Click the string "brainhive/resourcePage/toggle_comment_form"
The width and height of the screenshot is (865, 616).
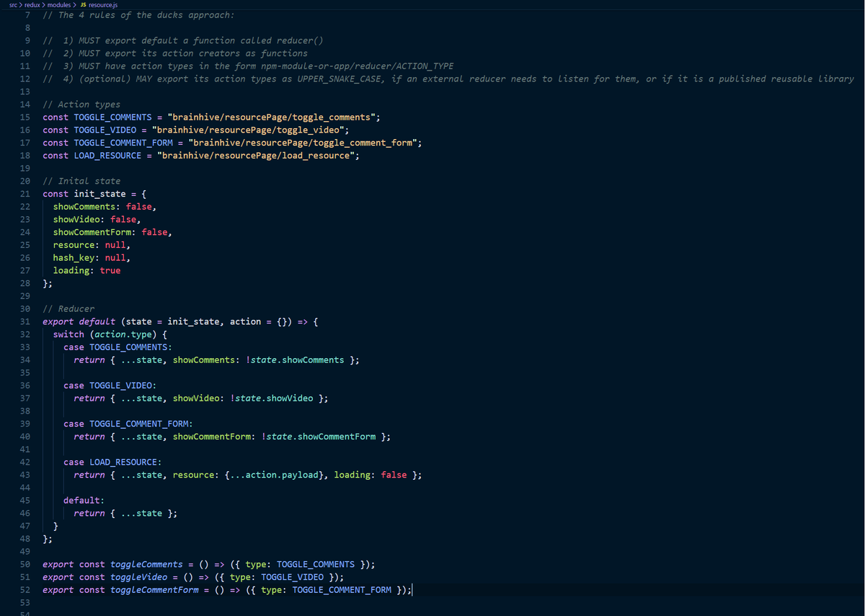click(303, 143)
